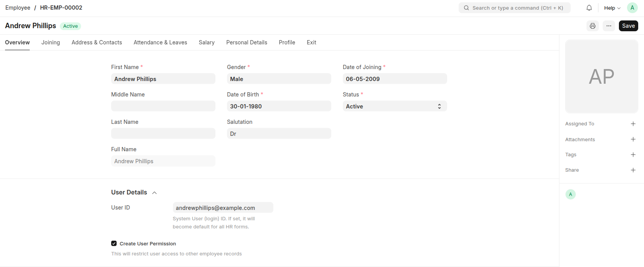Open the Attendance & Leaves tab

point(160,42)
